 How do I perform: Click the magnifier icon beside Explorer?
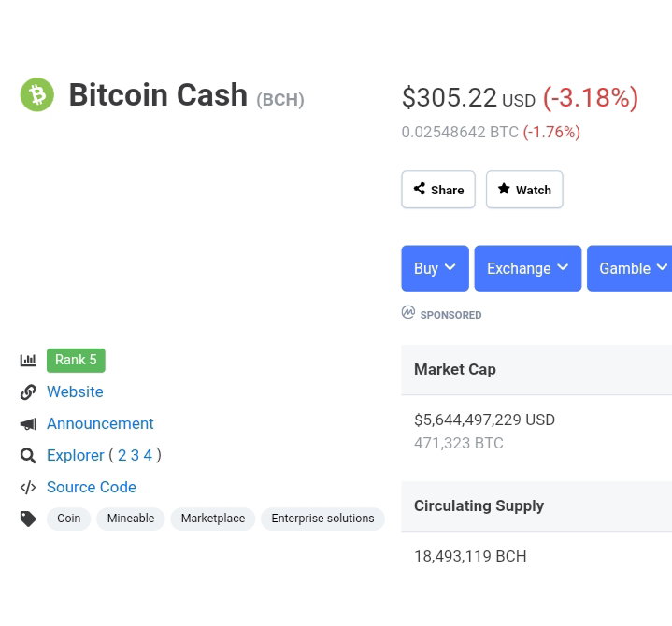pyautogui.click(x=28, y=455)
